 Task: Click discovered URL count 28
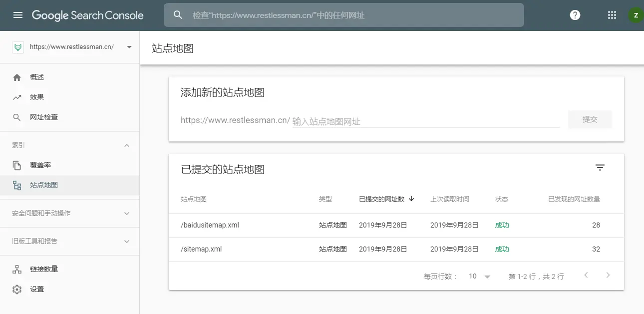pyautogui.click(x=596, y=225)
